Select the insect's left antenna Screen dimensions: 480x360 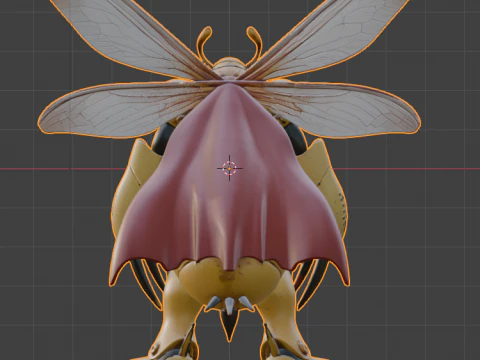(204, 45)
